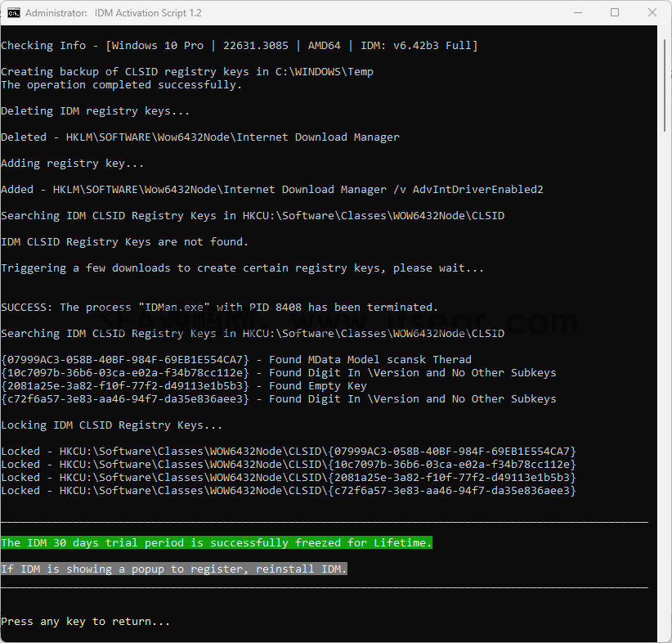Click the 'Checking Info' Windows 10 Pro line
This screenshot has width=672, height=643.
coord(240,46)
